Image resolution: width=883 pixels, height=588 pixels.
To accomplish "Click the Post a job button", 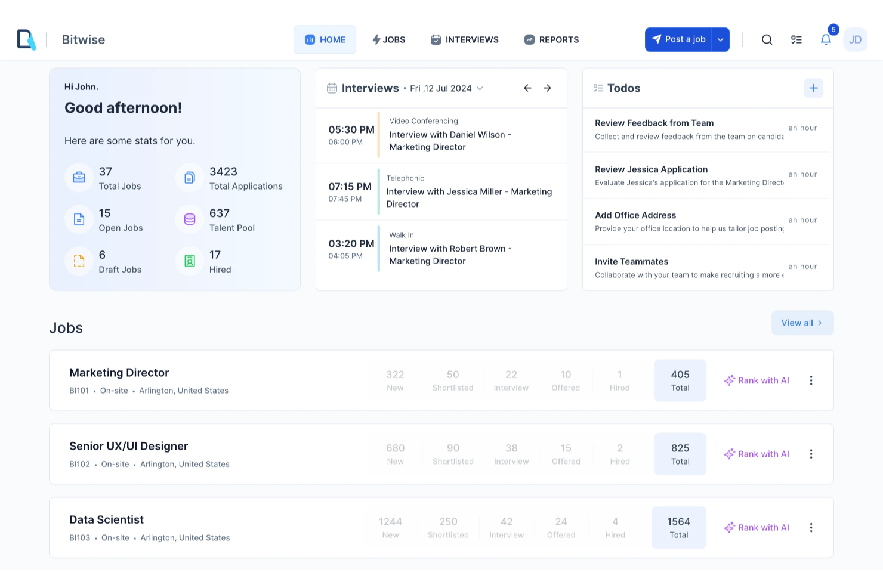I will pos(678,39).
